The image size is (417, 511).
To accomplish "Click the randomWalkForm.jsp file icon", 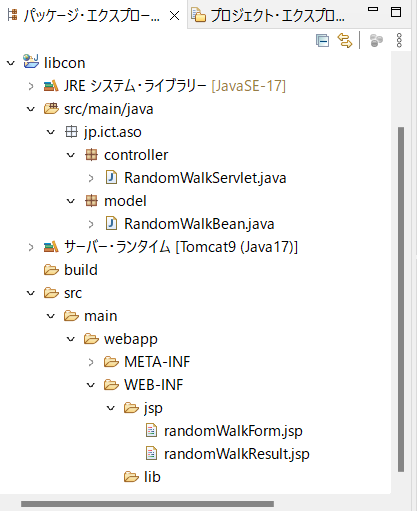I will click(x=151, y=430).
